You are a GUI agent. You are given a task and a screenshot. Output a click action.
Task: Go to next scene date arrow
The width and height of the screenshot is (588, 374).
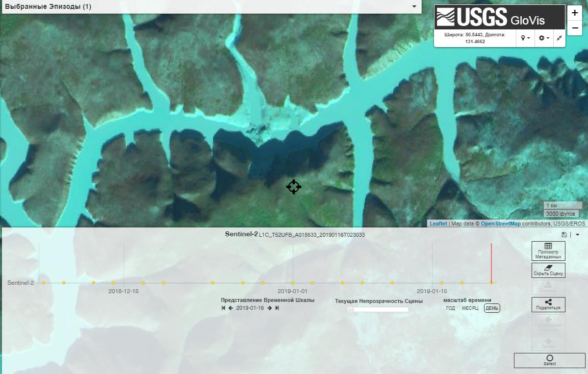click(270, 308)
